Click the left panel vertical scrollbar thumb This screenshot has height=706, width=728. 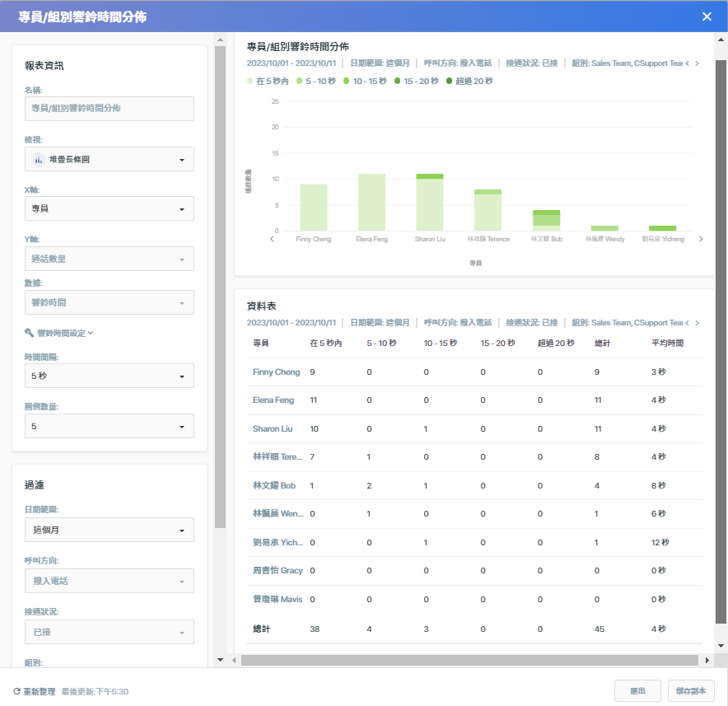point(220,287)
